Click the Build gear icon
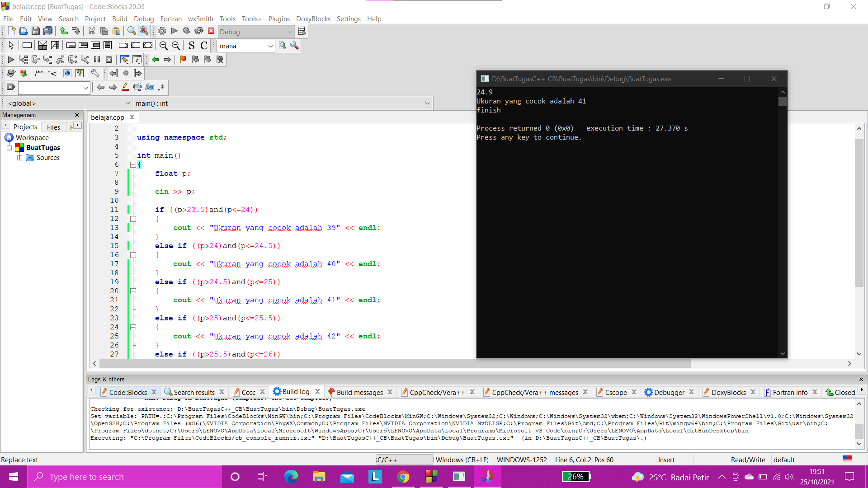 coord(162,31)
